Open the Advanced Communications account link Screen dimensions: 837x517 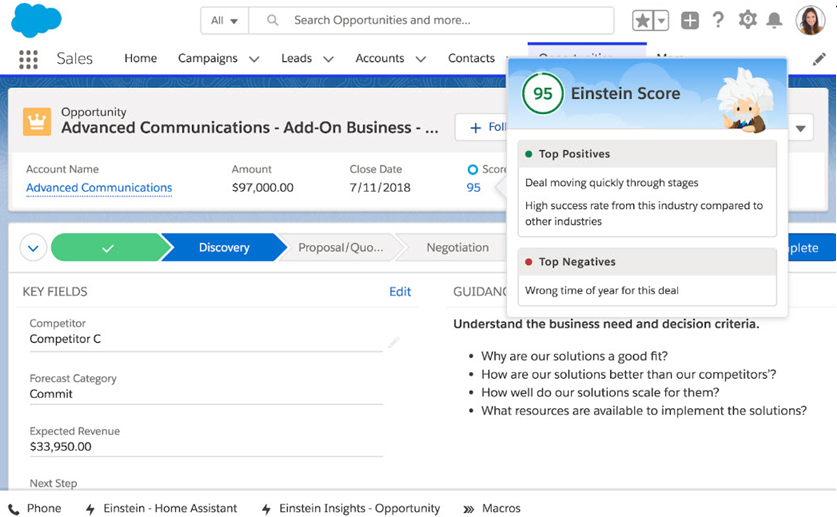pos(99,188)
